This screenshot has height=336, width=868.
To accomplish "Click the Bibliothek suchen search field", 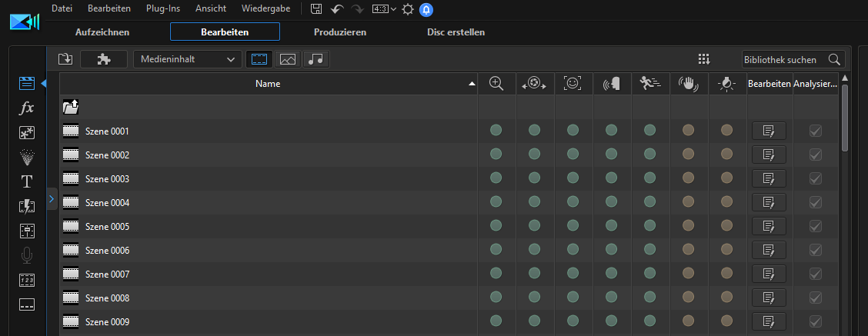I will click(x=783, y=59).
